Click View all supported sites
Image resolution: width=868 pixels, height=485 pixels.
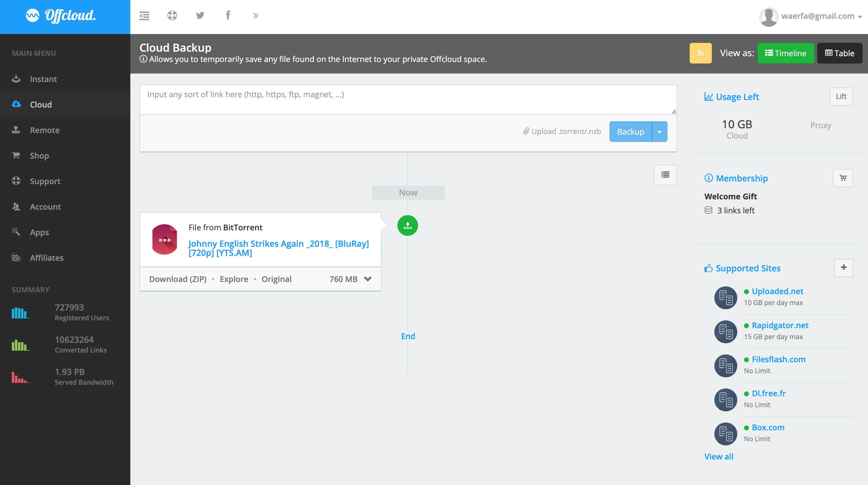point(719,456)
